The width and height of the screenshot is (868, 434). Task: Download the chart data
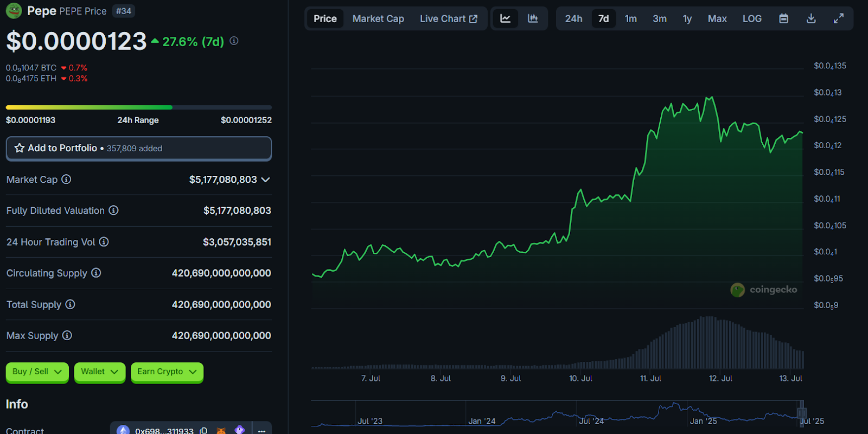tap(811, 18)
